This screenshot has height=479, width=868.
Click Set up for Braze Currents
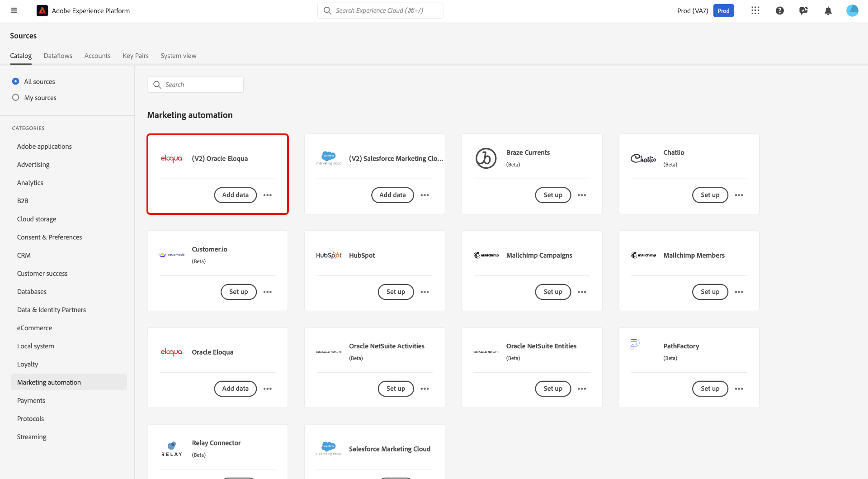coord(553,195)
